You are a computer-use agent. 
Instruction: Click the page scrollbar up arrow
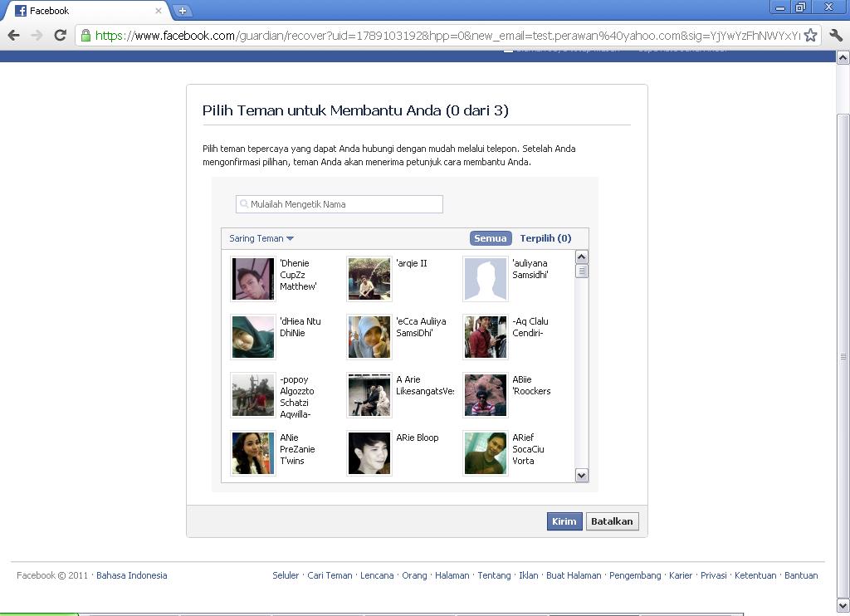tap(843, 57)
